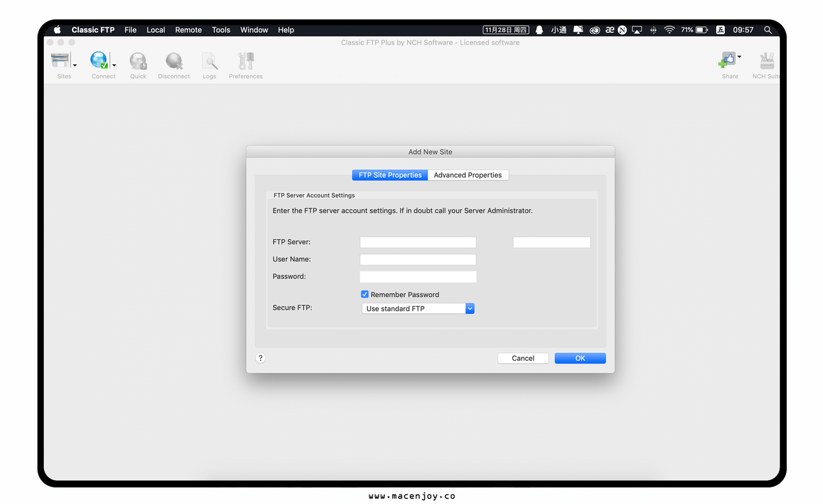Click the 小通 menu bar item
Screen dimensions: 823x504
(559, 30)
